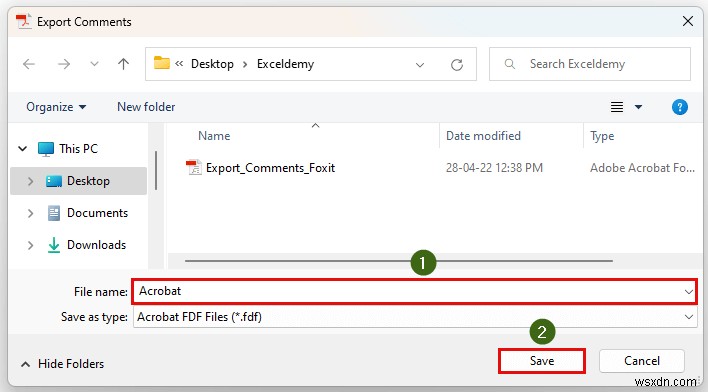
Task: Open the recent locations chevron
Action: coord(94,64)
